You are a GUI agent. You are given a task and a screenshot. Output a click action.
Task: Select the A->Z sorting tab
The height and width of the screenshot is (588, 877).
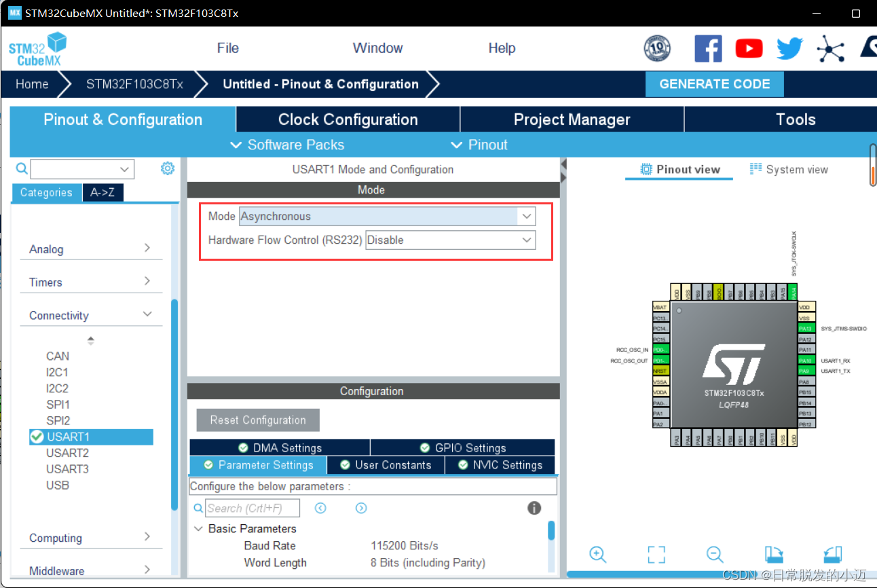point(102,193)
